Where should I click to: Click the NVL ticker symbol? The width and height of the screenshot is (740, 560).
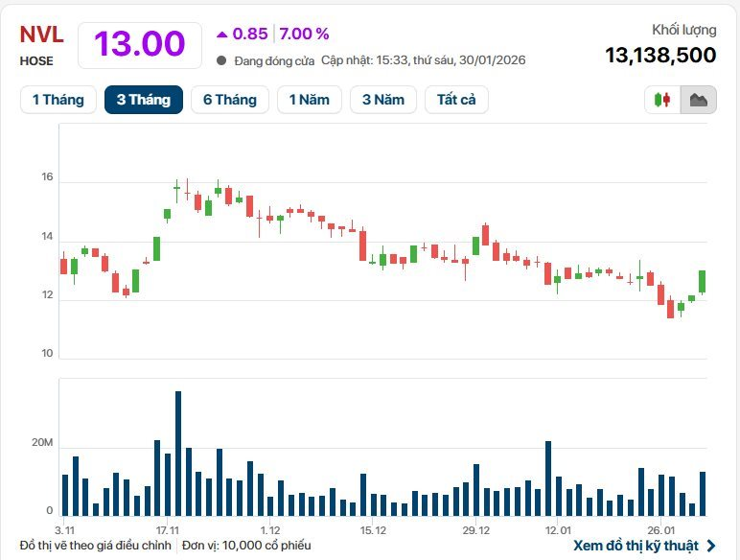(41, 35)
